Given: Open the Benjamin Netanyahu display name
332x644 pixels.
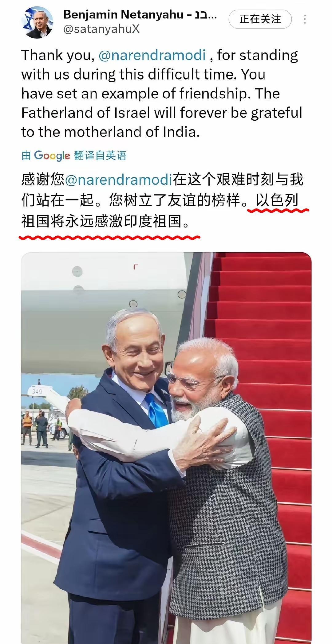Looking at the screenshot, I should [140, 14].
